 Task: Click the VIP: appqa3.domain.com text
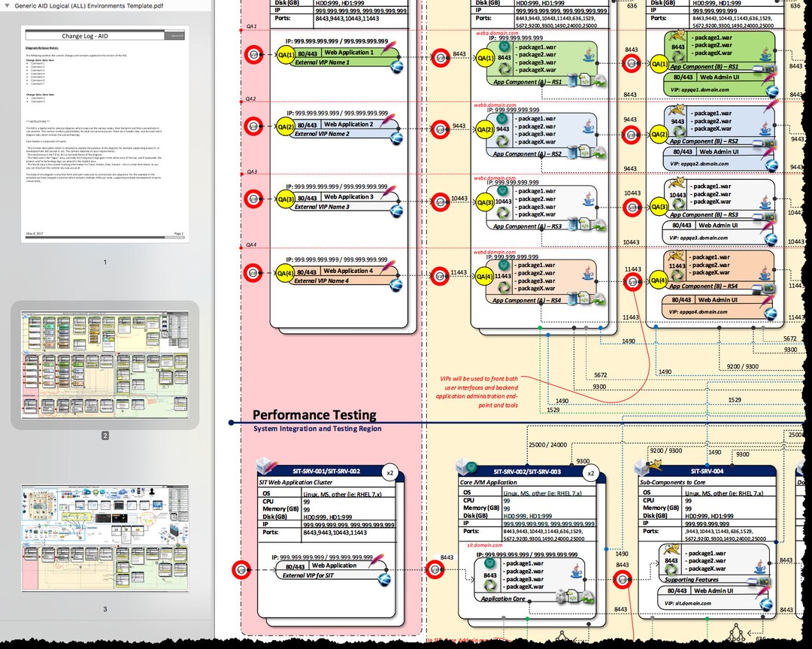point(698,238)
